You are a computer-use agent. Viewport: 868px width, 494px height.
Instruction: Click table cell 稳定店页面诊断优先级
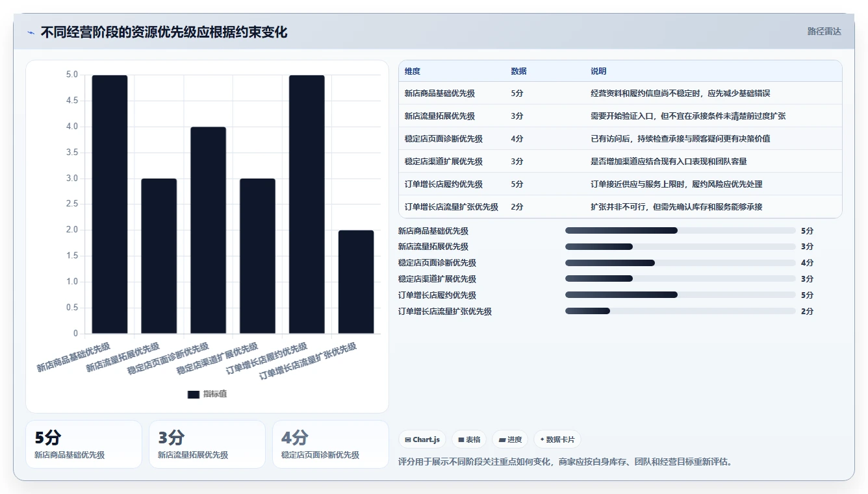coord(443,139)
